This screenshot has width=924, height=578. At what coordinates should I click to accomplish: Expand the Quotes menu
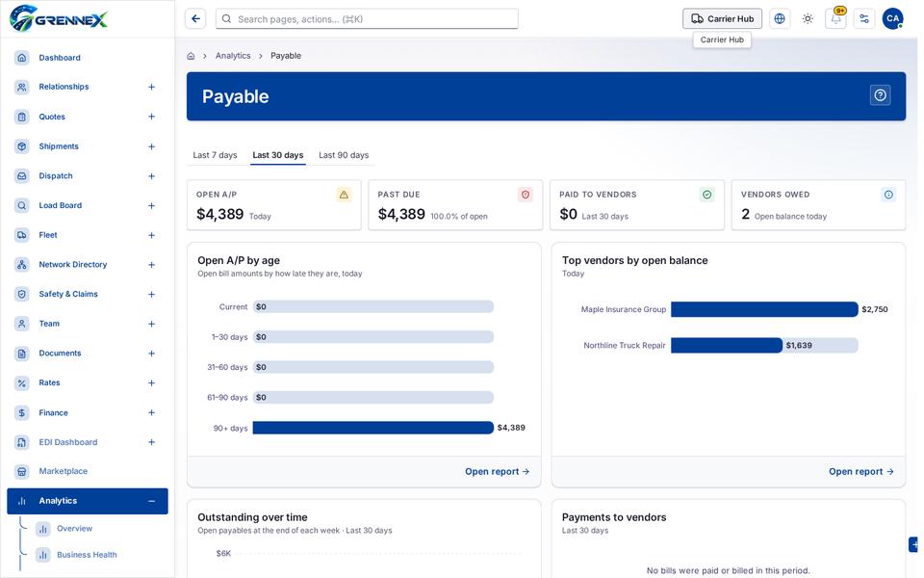click(x=151, y=117)
